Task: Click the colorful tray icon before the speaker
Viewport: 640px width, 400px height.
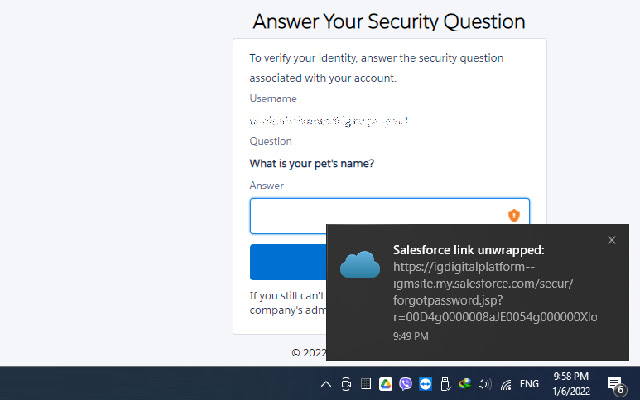Action: point(465,384)
